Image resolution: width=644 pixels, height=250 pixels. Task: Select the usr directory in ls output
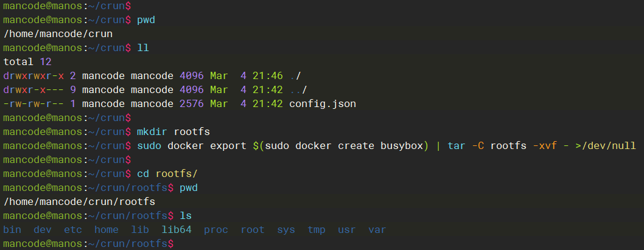[347, 229]
